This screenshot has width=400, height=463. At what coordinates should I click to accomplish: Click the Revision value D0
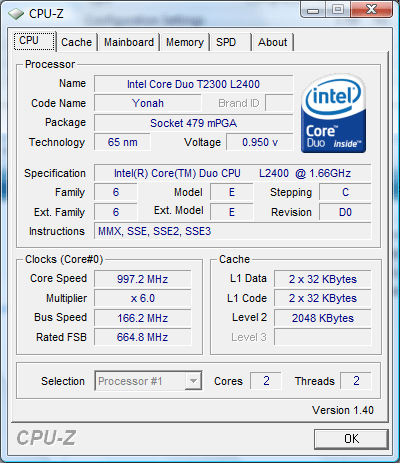point(345,212)
